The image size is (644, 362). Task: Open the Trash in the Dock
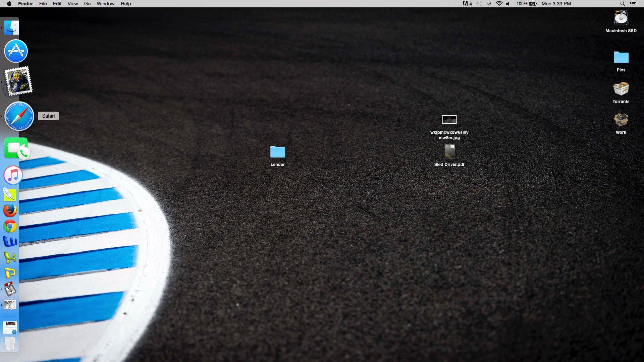click(10, 343)
